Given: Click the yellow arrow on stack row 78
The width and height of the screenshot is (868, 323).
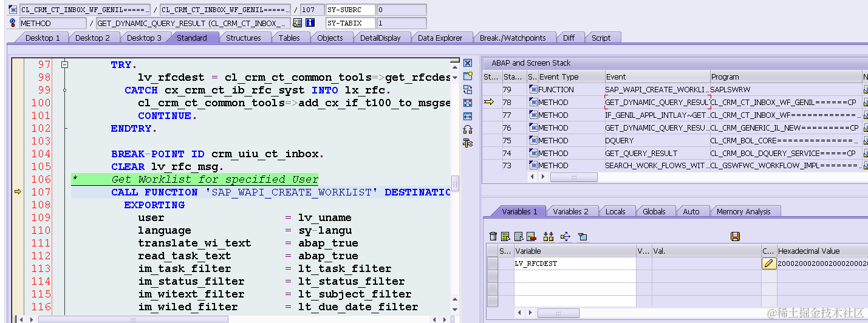Looking at the screenshot, I should (489, 102).
